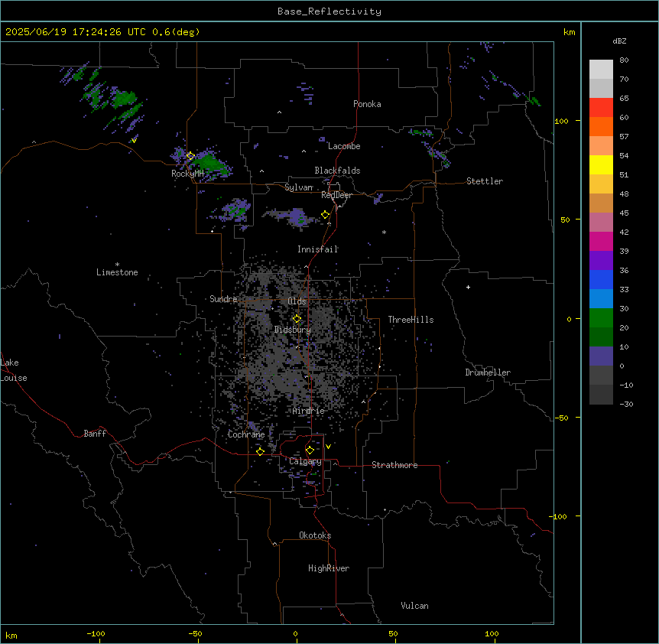Screen dimensions: 659x644
Task: Click the Calgary city label
Action: coord(305,461)
